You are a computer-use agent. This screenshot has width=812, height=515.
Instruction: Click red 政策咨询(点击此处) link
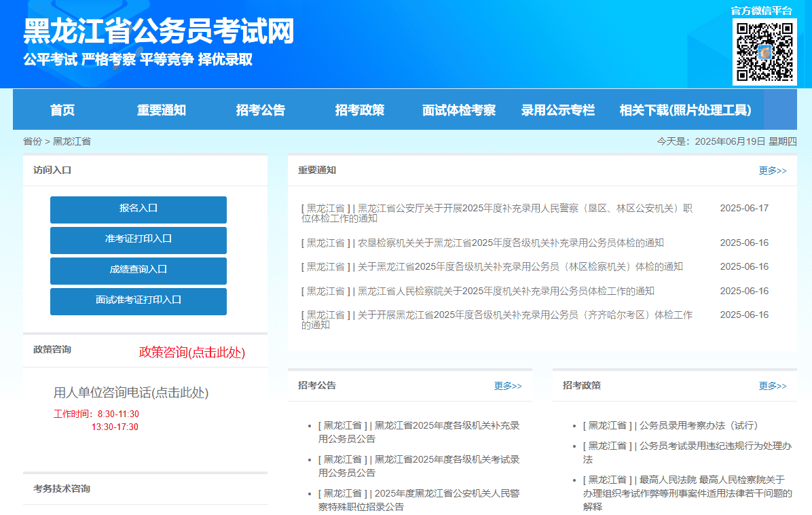pos(192,353)
